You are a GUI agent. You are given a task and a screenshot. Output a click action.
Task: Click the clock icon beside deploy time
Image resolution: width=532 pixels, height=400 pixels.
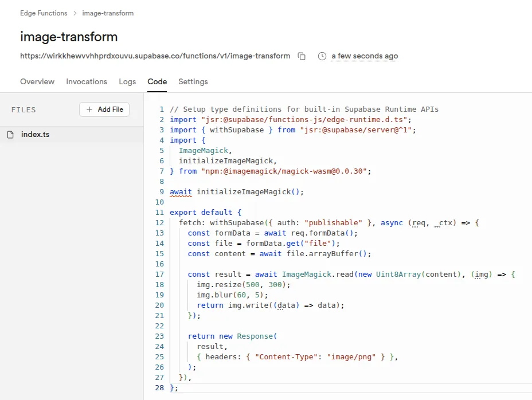[322, 56]
